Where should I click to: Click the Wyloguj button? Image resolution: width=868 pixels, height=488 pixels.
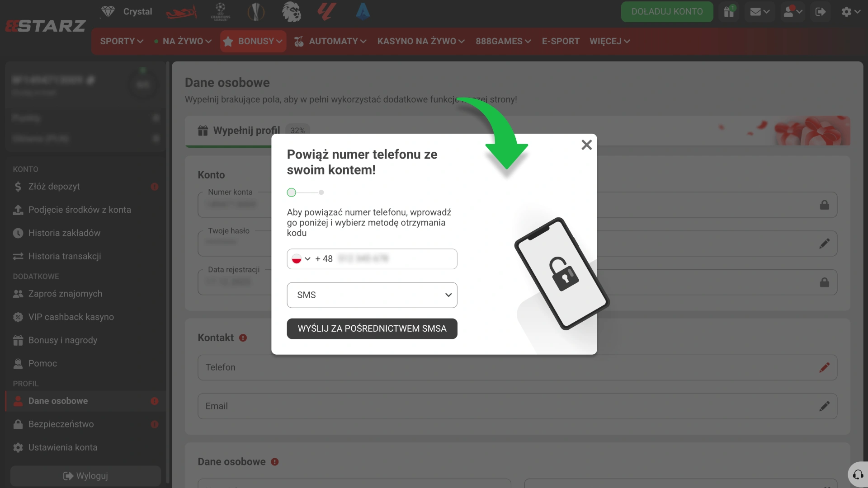click(x=85, y=476)
